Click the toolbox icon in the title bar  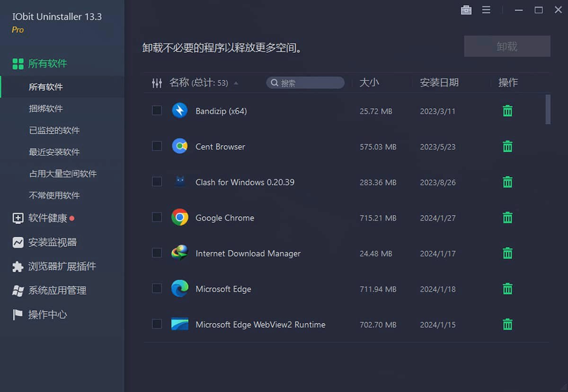coord(466,9)
